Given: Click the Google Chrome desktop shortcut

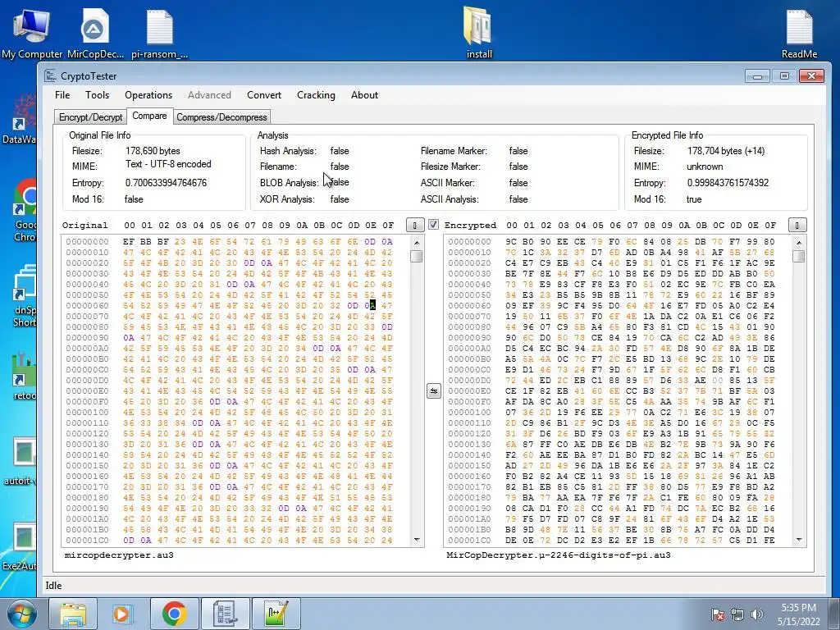Looking at the screenshot, I should click(24, 210).
